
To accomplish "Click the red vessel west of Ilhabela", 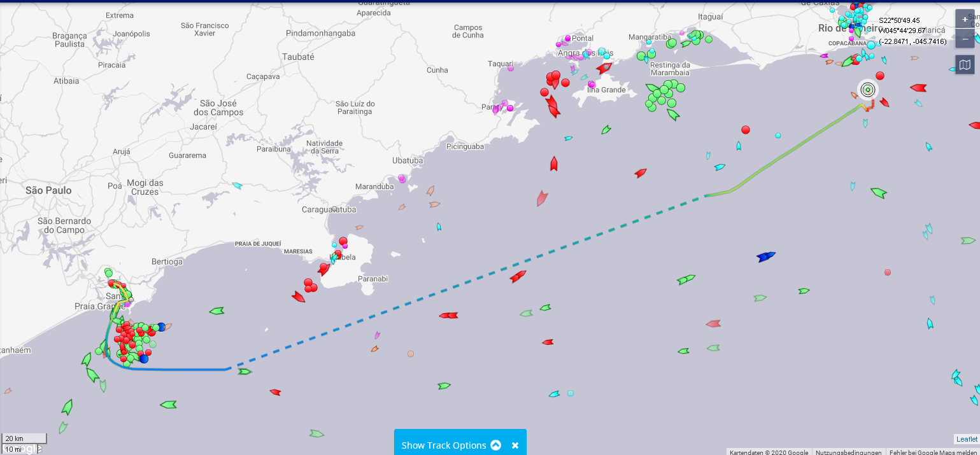I will [x=298, y=297].
